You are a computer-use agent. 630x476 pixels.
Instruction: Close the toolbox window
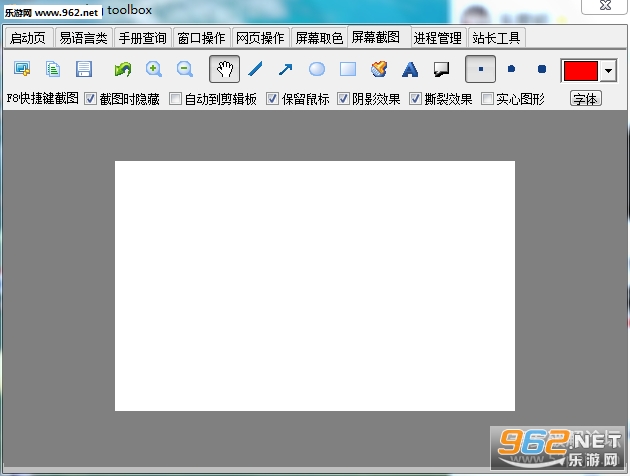(605, 6)
